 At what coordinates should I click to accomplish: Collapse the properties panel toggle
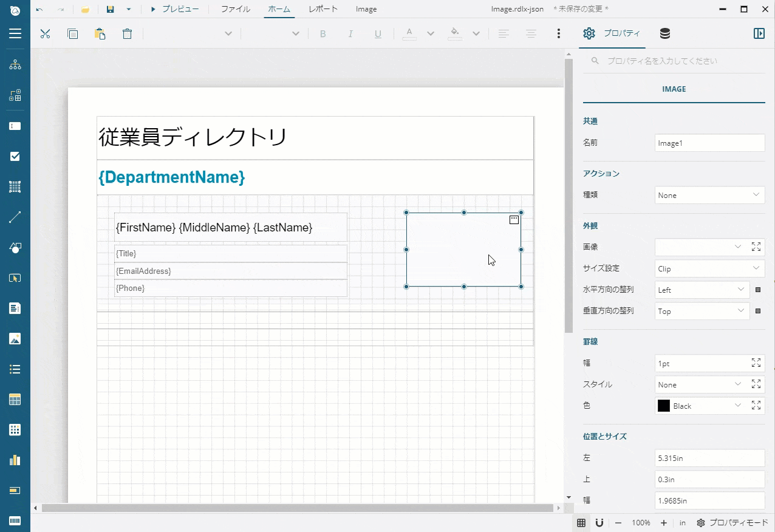(759, 34)
